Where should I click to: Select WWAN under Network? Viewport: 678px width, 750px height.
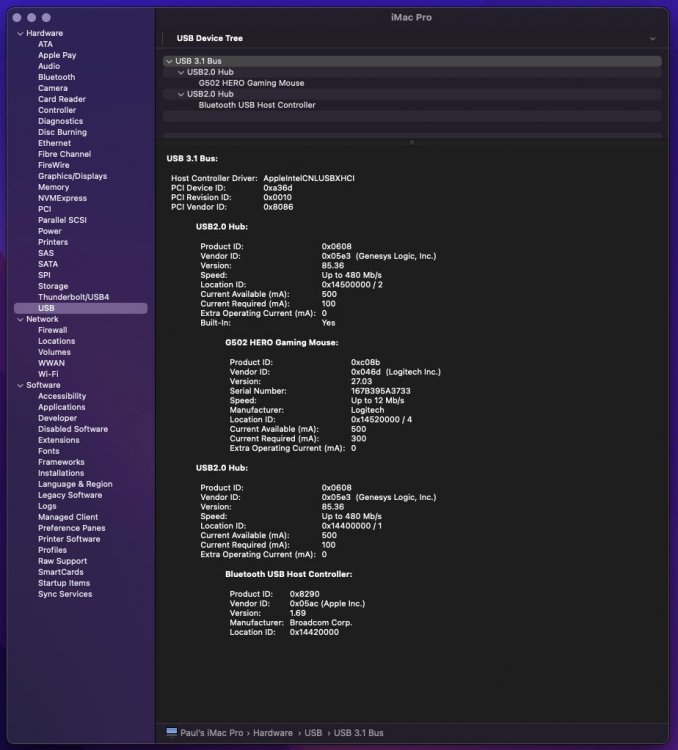(51, 364)
